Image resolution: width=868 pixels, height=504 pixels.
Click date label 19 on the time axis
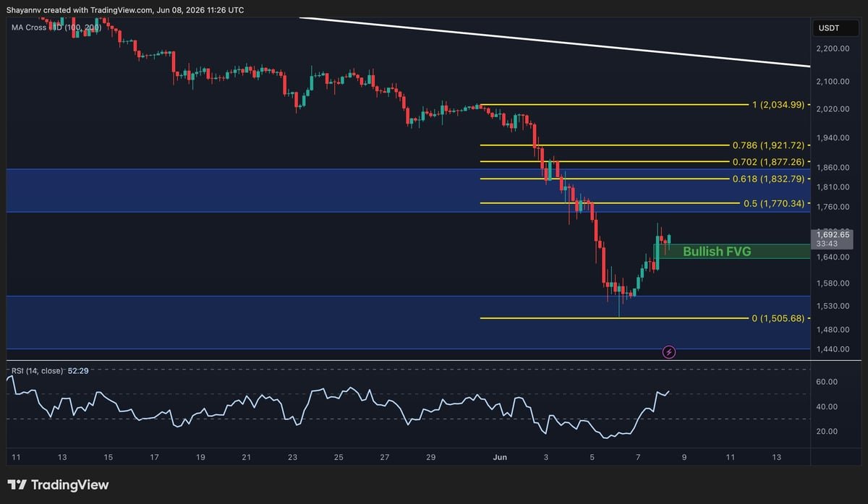click(x=200, y=457)
